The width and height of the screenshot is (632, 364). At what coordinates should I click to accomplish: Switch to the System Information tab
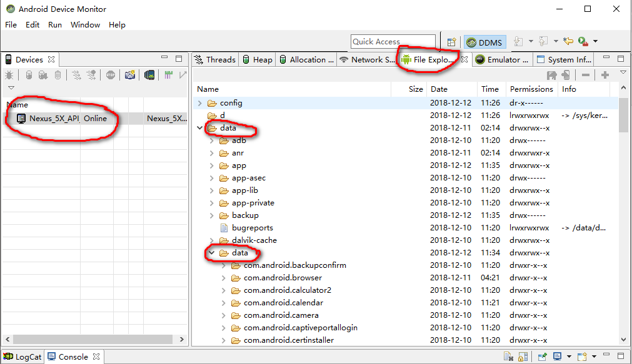[x=564, y=59]
